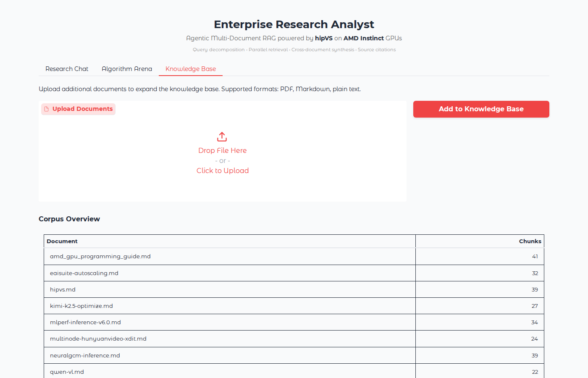Click the Enterprise Research Analyst title
The image size is (588, 378).
tap(294, 24)
